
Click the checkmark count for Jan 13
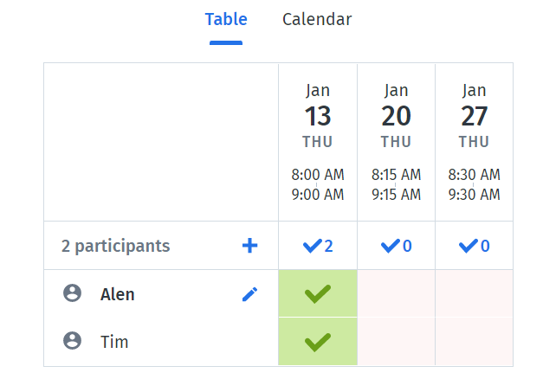click(x=318, y=246)
